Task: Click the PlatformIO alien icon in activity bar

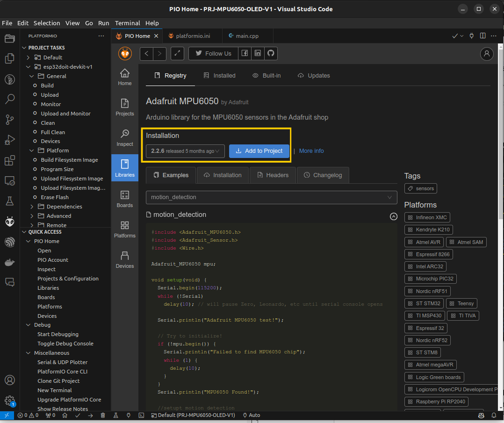Action: click(10, 222)
